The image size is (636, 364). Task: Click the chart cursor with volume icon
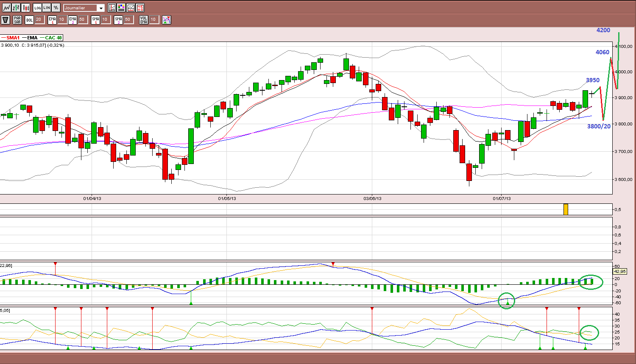click(112, 8)
